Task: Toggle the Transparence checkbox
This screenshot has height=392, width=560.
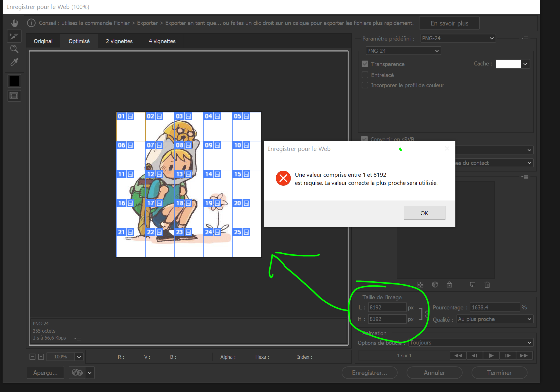Action: tap(365, 64)
